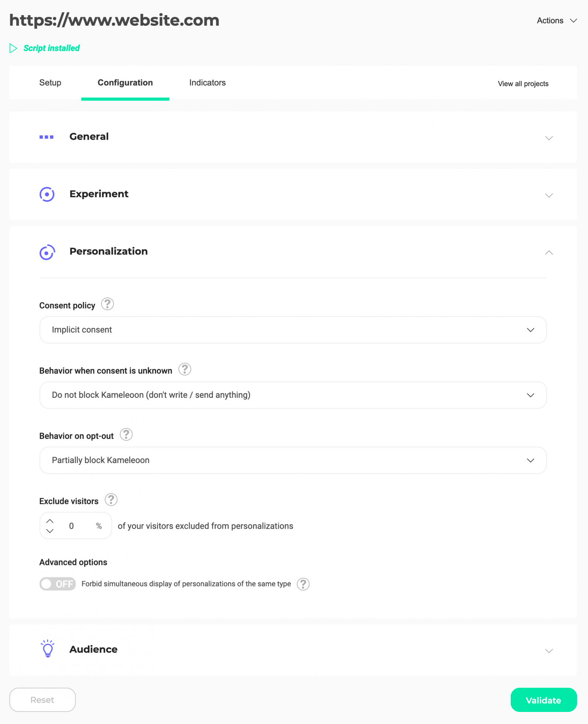Click the General three-dots icon
Viewport: 588px width, 724px height.
(46, 137)
